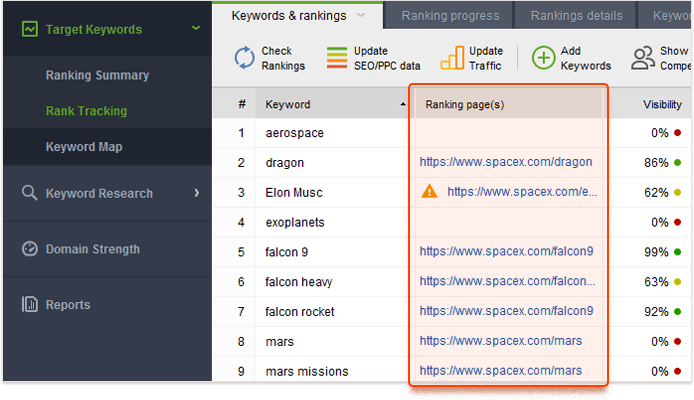Click the green status dot in the falcon 9 row
Viewport: 694px width, 400px height.
[x=677, y=252]
